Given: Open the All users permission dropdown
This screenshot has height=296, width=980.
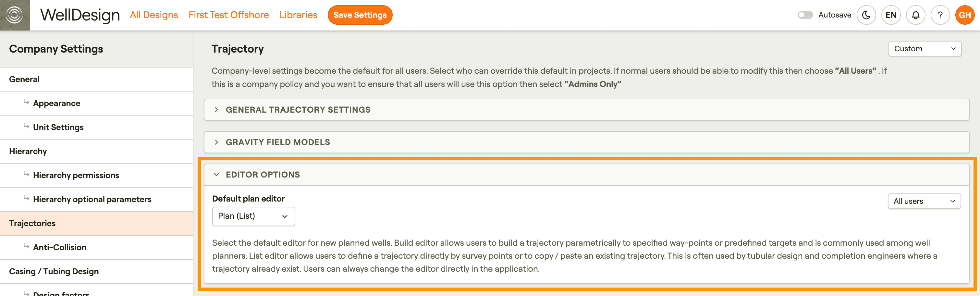Looking at the screenshot, I should point(924,201).
